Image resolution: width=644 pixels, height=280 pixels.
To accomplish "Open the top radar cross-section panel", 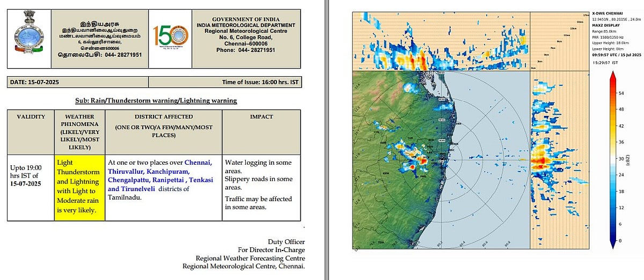I will tap(441, 41).
